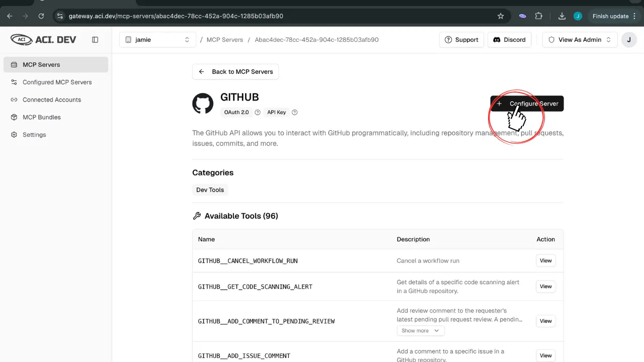This screenshot has height=362, width=644.
Task: Open the View As Admin dropdown
Action: tap(580, 40)
